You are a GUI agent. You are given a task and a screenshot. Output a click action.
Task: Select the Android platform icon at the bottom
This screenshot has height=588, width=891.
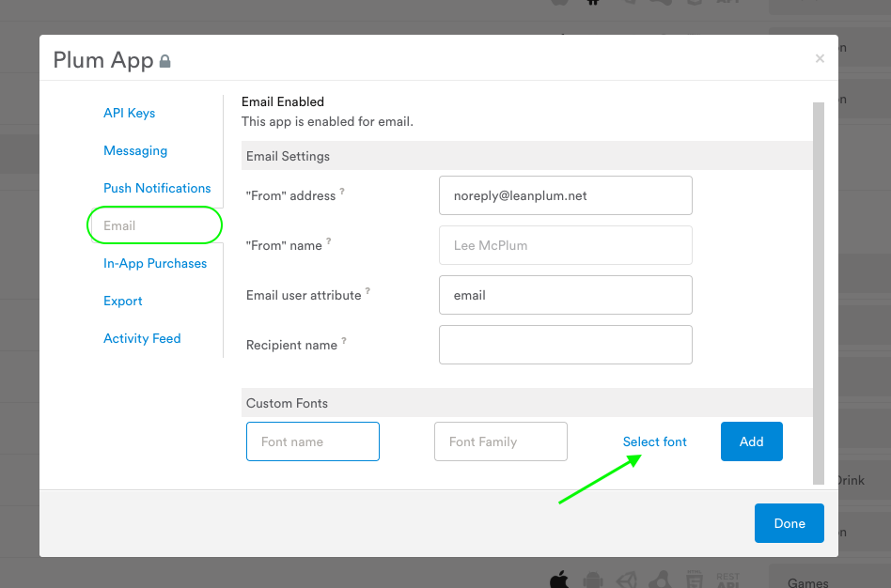[x=591, y=579]
